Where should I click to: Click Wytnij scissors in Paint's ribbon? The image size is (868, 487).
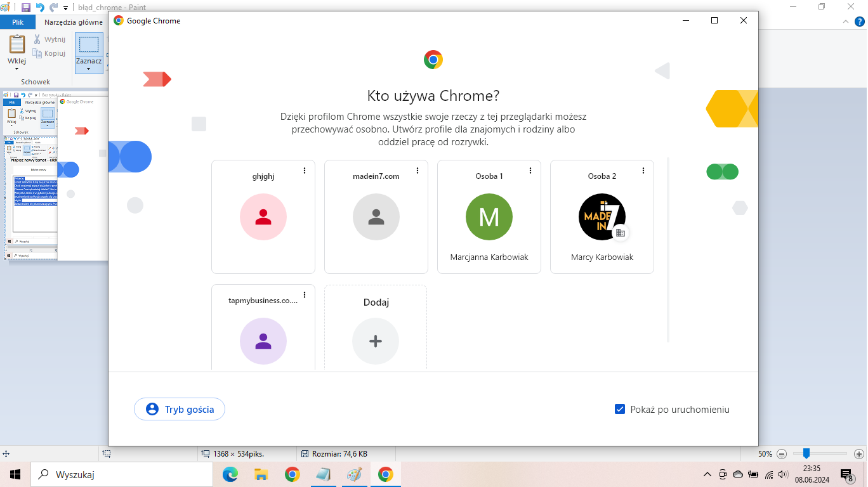tap(49, 39)
